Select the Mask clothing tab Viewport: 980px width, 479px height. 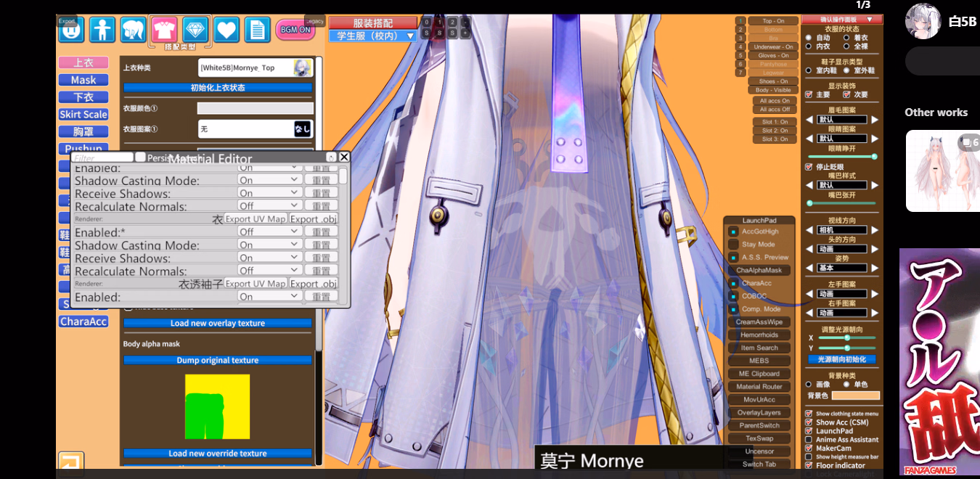pyautogui.click(x=83, y=80)
